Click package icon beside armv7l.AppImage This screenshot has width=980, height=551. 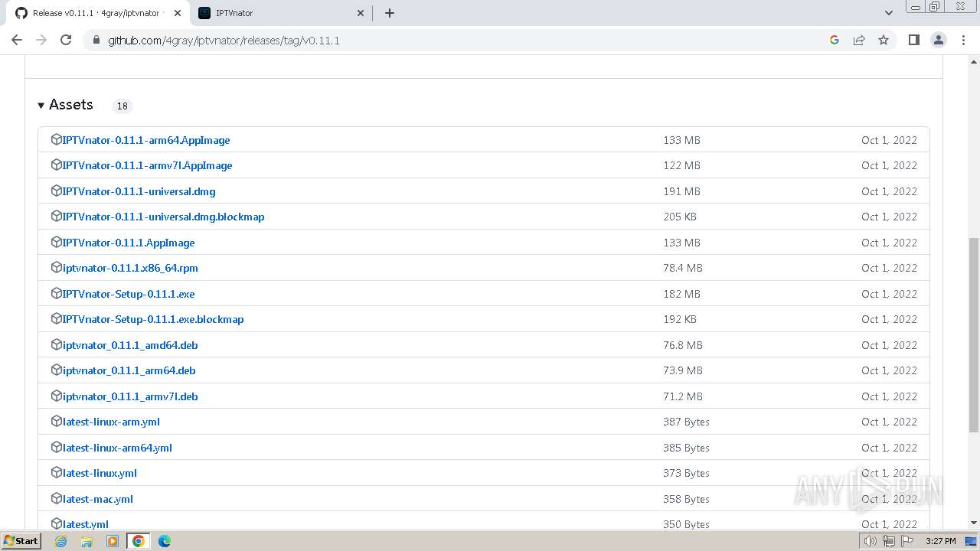tap(56, 165)
